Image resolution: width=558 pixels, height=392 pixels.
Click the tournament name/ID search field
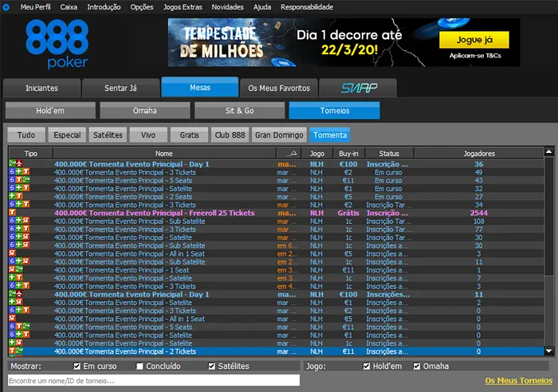click(154, 380)
